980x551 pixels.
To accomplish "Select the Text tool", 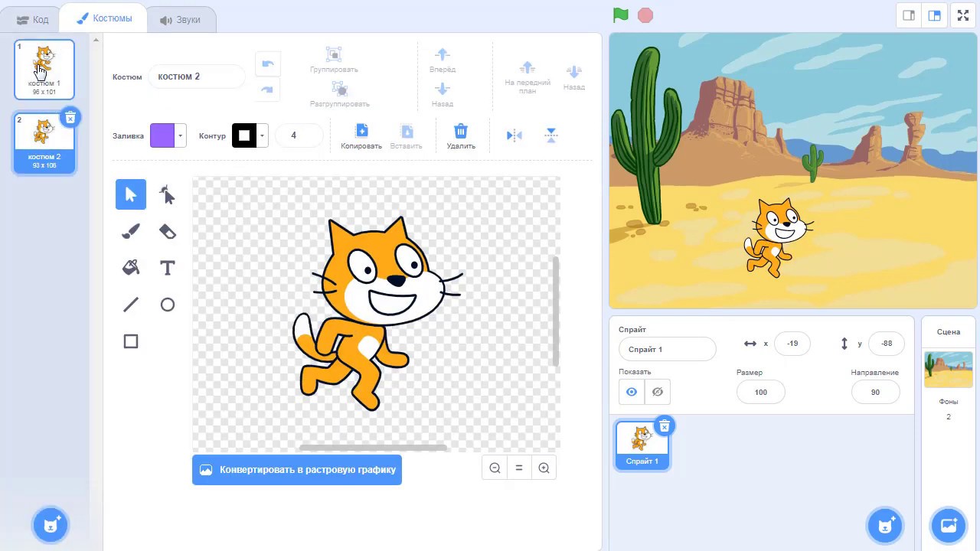I will (168, 268).
